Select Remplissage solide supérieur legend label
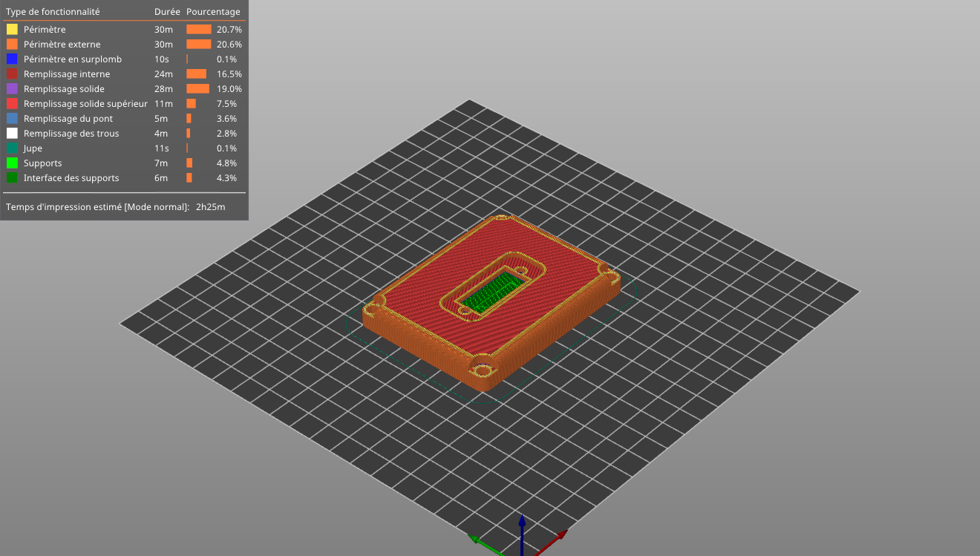 coord(85,104)
